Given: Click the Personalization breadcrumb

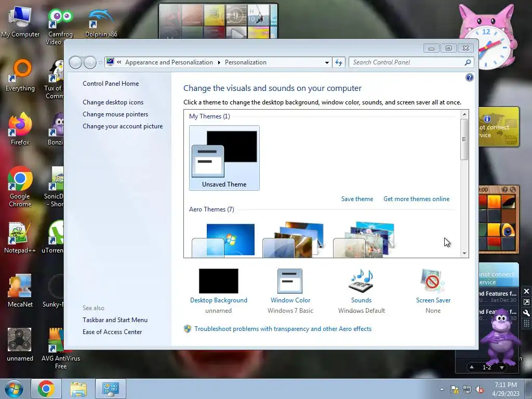Looking at the screenshot, I should [x=246, y=62].
